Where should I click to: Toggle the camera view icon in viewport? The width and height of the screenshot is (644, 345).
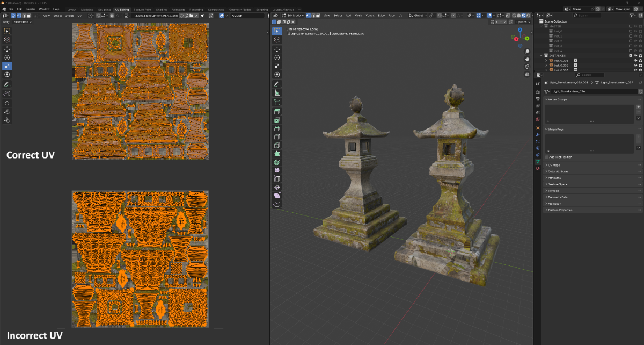coord(527,66)
